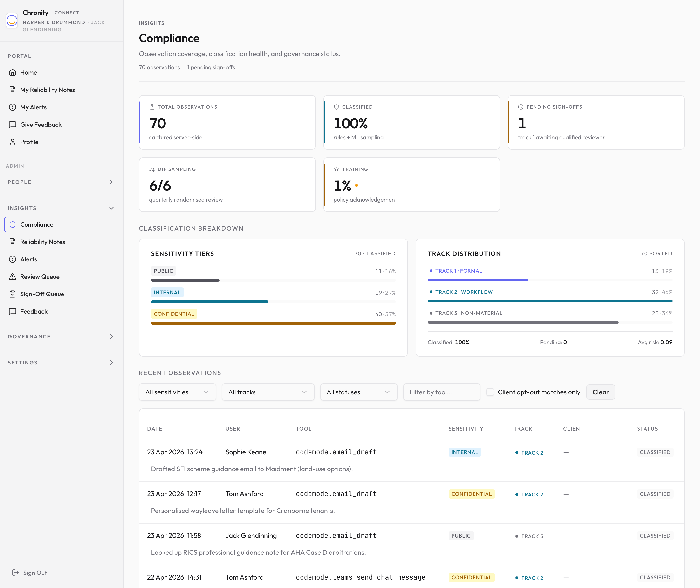Open Sign-Off Queue via its clipboard icon
Screen dimensions: 700x588
[12, 294]
